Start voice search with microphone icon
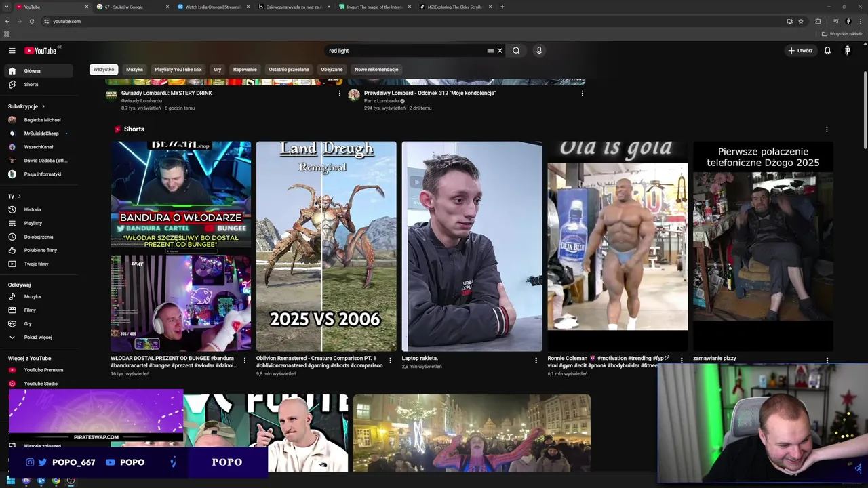The height and width of the screenshot is (488, 868). [x=539, y=51]
